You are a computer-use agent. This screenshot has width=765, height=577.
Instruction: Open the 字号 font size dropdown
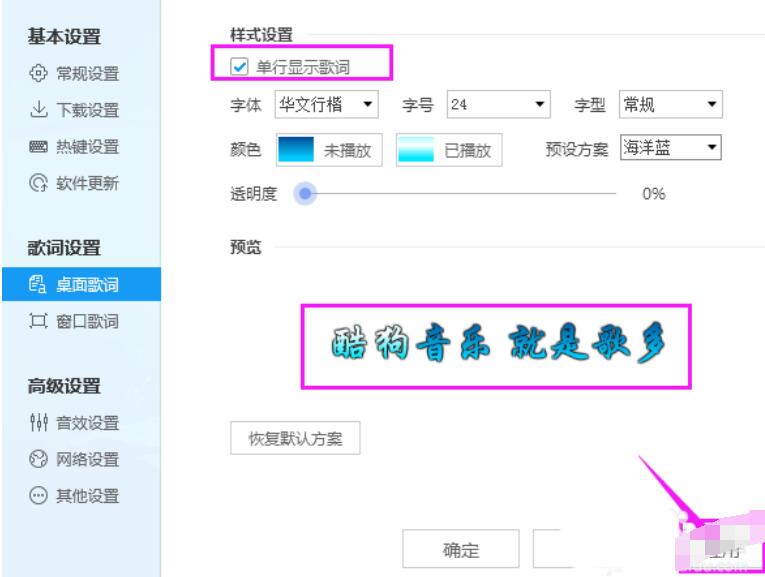(x=499, y=104)
